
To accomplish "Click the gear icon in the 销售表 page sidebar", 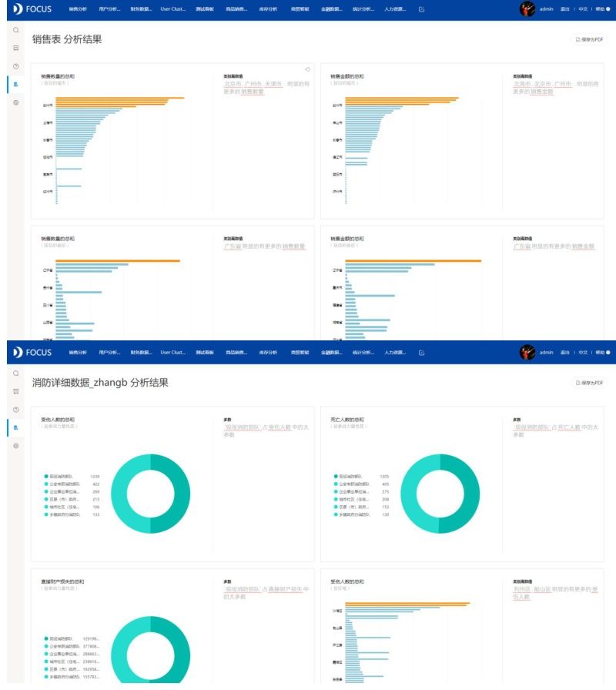I will 16,102.
